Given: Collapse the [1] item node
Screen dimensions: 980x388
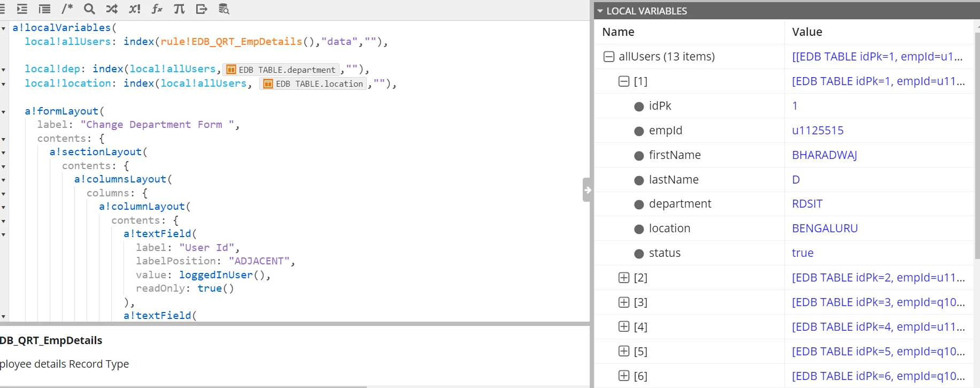Looking at the screenshot, I should pos(623,81).
